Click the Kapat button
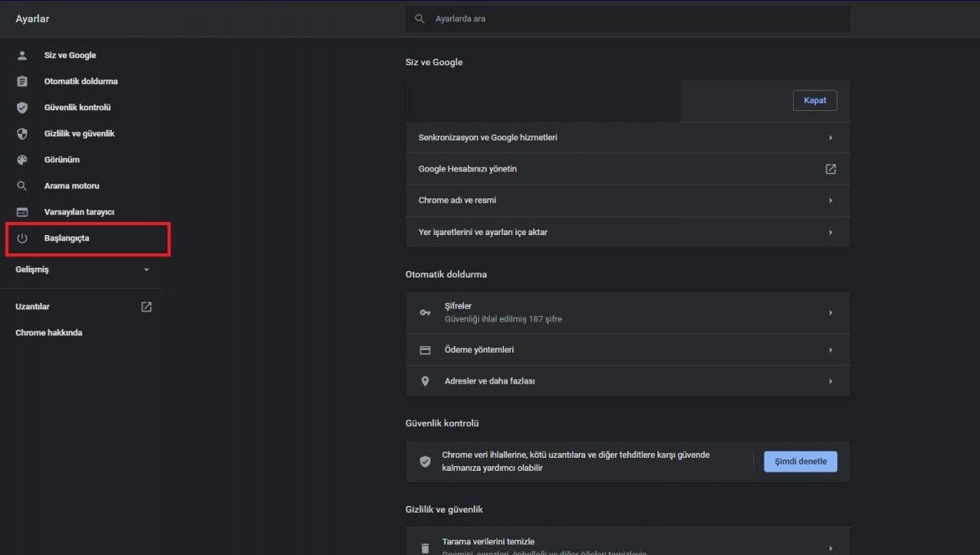 [815, 100]
